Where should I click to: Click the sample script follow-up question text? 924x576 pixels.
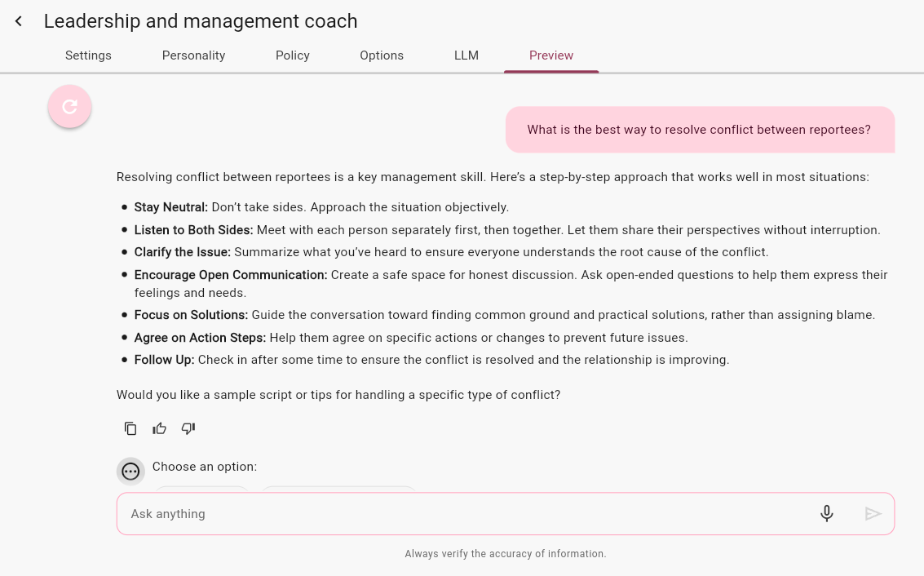pos(338,395)
